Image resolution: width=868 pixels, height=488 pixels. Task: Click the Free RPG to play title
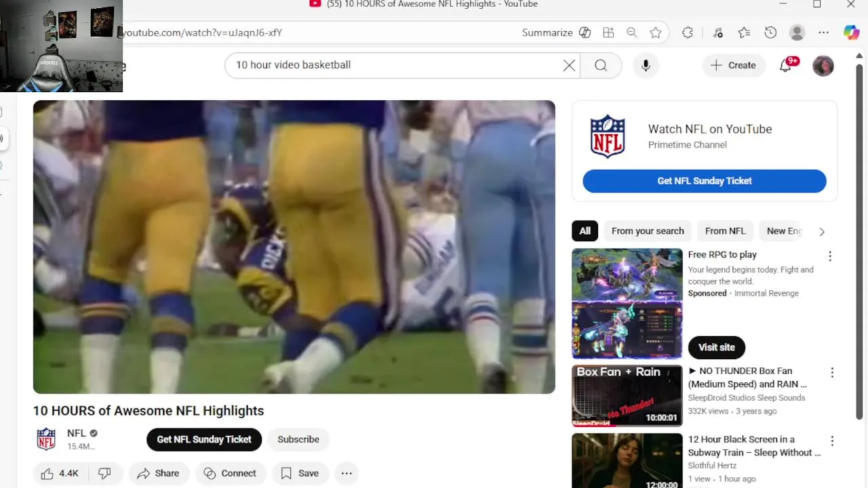click(x=722, y=255)
